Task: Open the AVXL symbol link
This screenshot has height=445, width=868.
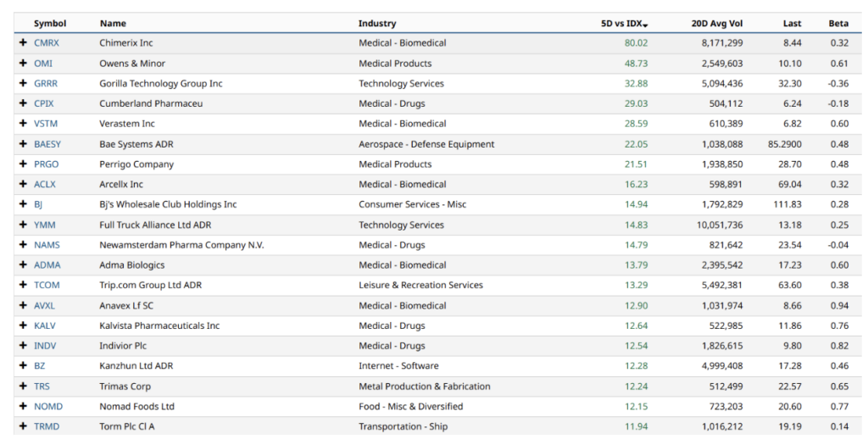Action: tap(44, 305)
